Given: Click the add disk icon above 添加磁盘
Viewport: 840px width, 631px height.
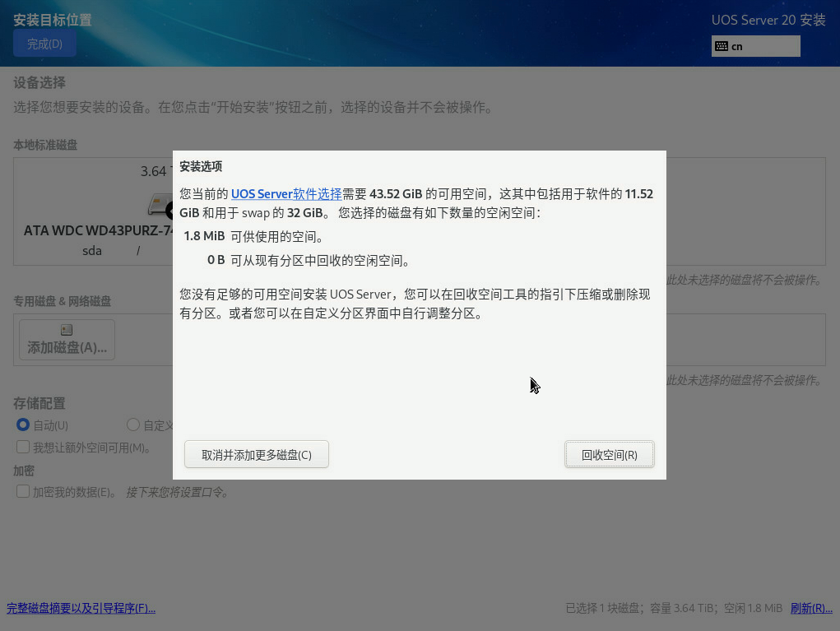Looking at the screenshot, I should click(67, 330).
